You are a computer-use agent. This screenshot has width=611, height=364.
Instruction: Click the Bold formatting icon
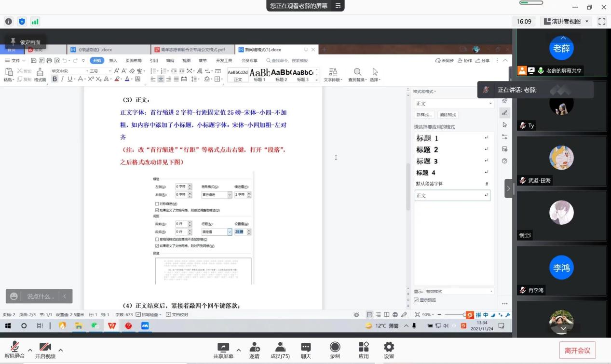pyautogui.click(x=54, y=79)
